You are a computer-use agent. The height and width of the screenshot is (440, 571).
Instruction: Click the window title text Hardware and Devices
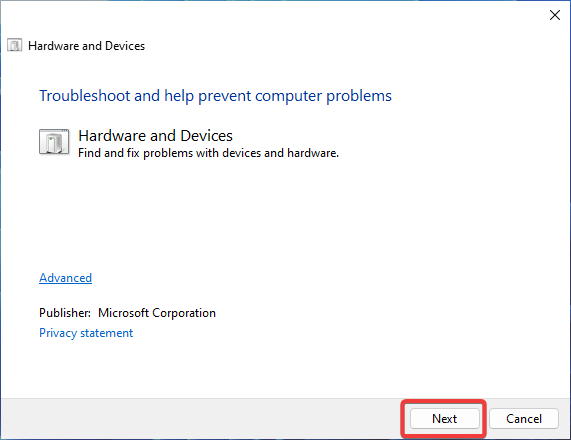pos(86,46)
